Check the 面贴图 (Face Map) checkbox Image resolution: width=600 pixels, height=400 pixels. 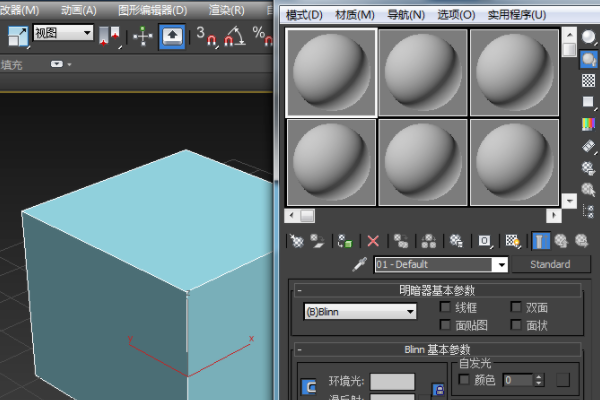coord(446,325)
